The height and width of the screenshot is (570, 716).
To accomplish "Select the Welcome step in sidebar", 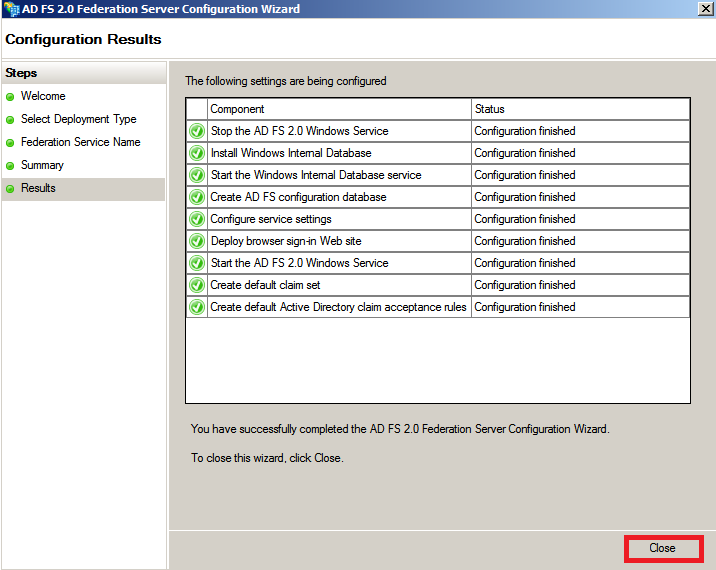I will pyautogui.click(x=43, y=96).
